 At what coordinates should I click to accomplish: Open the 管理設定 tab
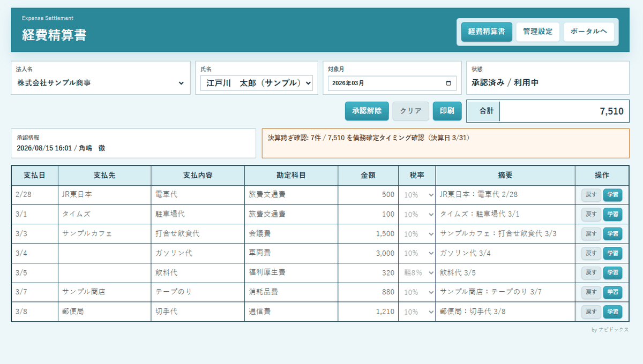[538, 32]
